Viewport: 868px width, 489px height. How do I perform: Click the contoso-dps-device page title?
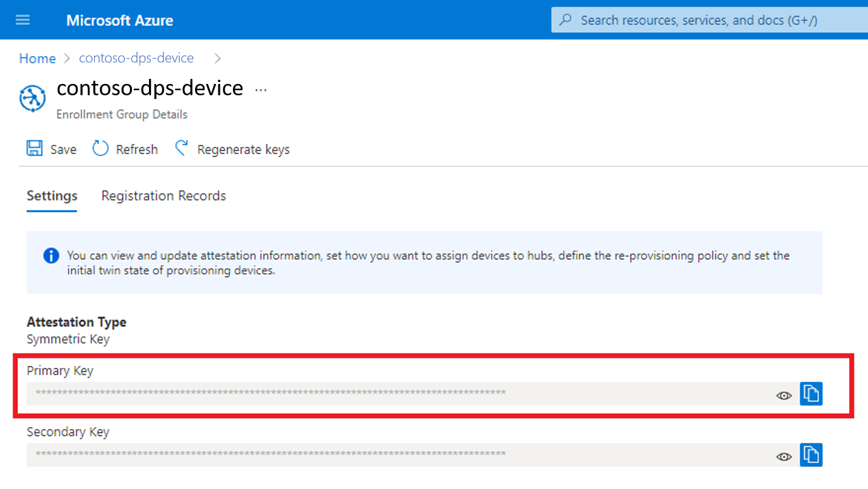coord(150,88)
